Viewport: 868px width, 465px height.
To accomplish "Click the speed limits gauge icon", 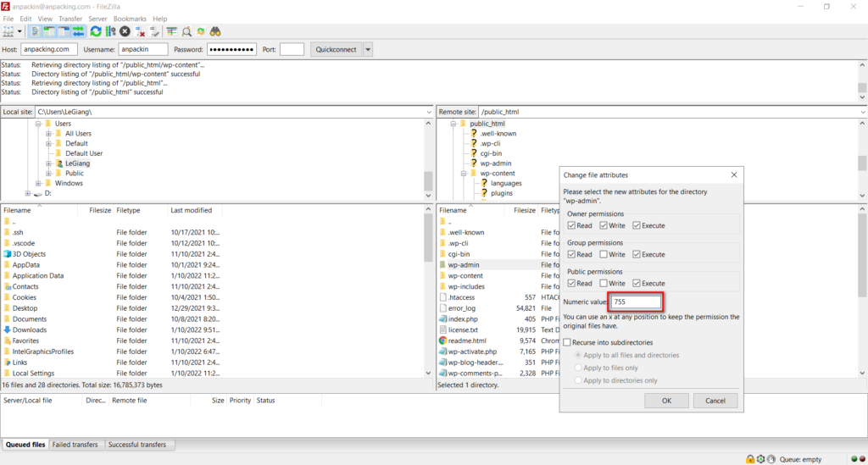I will [771, 459].
